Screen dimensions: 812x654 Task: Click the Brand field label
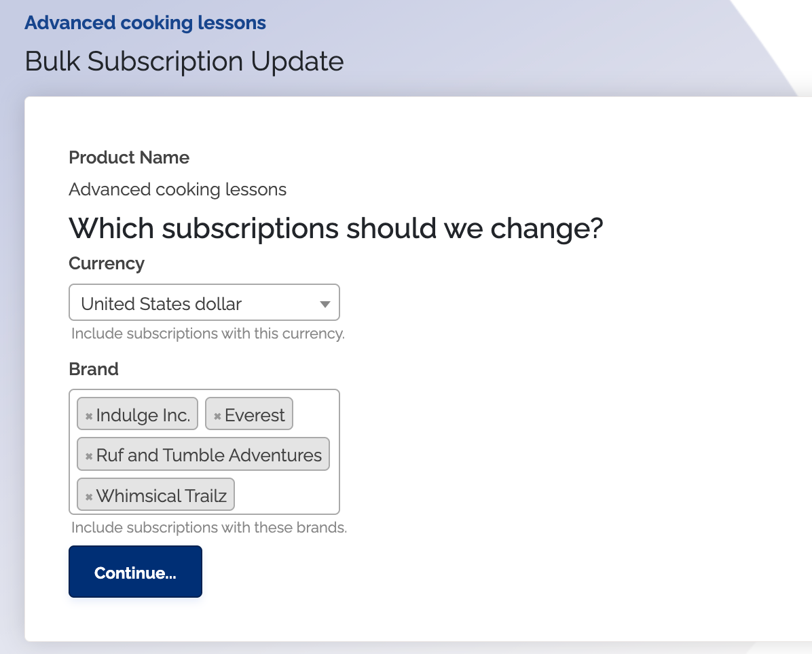(94, 369)
